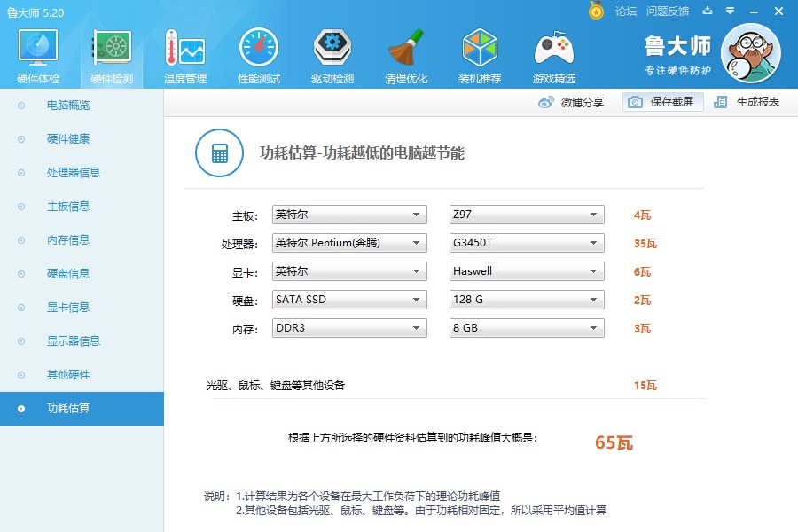The image size is (798, 532).
Task: Open 其他硬件 sidebar item
Action: [68, 374]
